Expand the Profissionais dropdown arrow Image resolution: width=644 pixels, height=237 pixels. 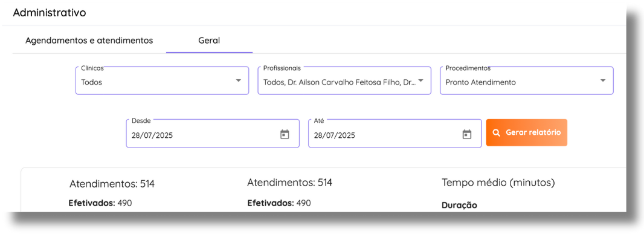point(420,80)
